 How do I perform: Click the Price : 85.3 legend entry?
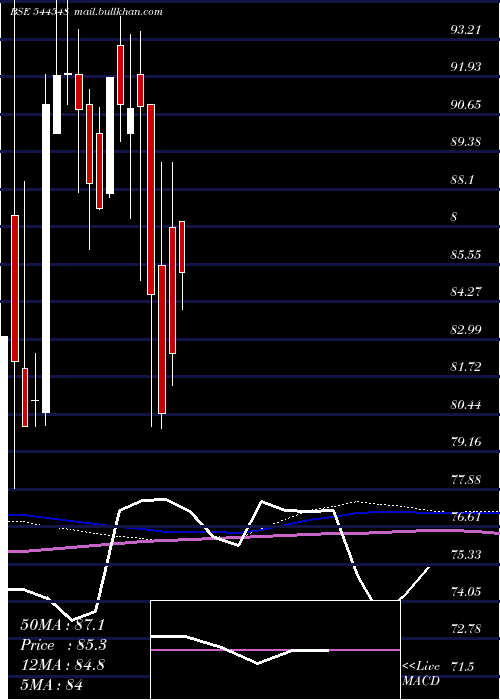[62, 646]
